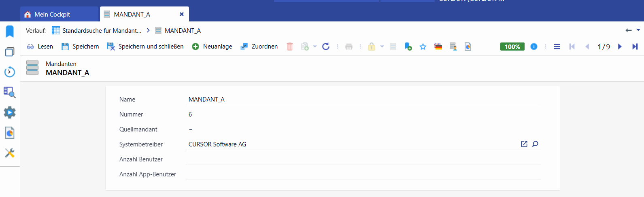Refresh the record with reload icon

(326, 47)
